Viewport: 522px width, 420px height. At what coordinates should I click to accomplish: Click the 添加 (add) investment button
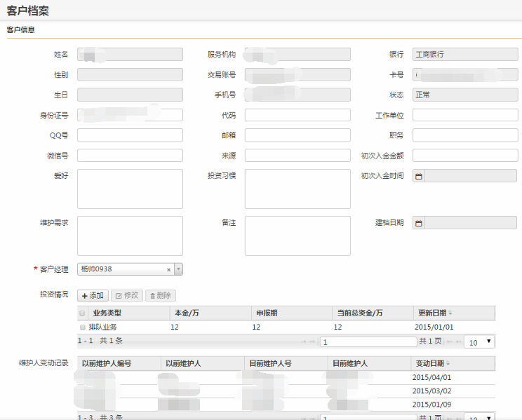point(93,296)
